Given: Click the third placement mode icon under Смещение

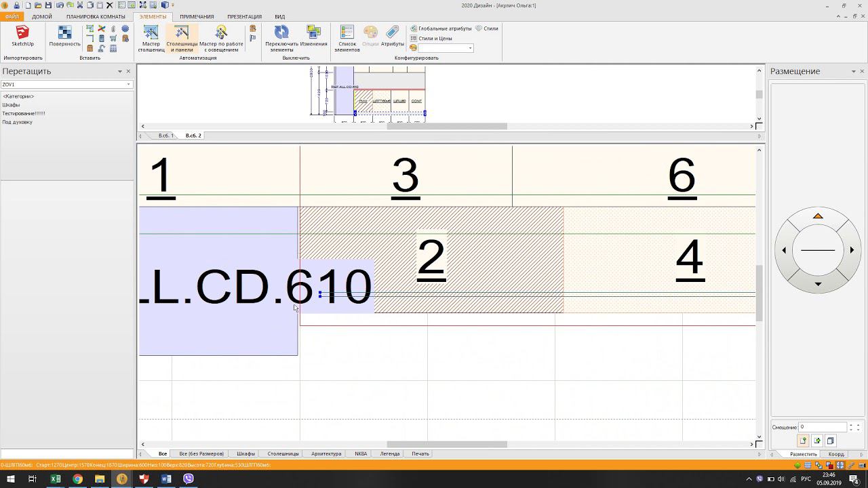Looking at the screenshot, I should [x=830, y=441].
